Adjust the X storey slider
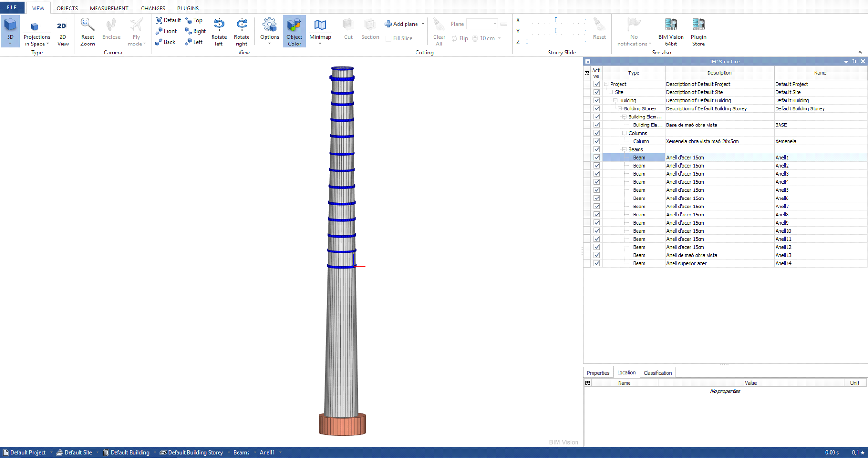 point(556,20)
